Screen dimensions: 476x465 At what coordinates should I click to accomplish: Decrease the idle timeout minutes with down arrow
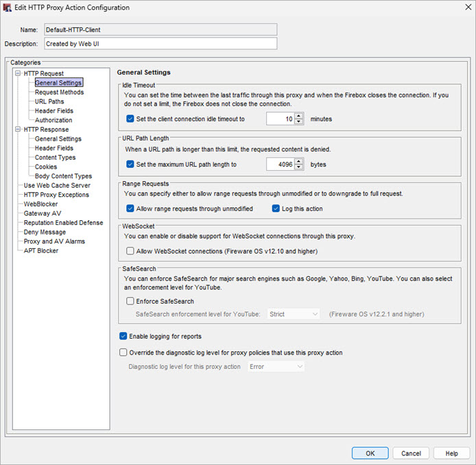click(x=298, y=122)
